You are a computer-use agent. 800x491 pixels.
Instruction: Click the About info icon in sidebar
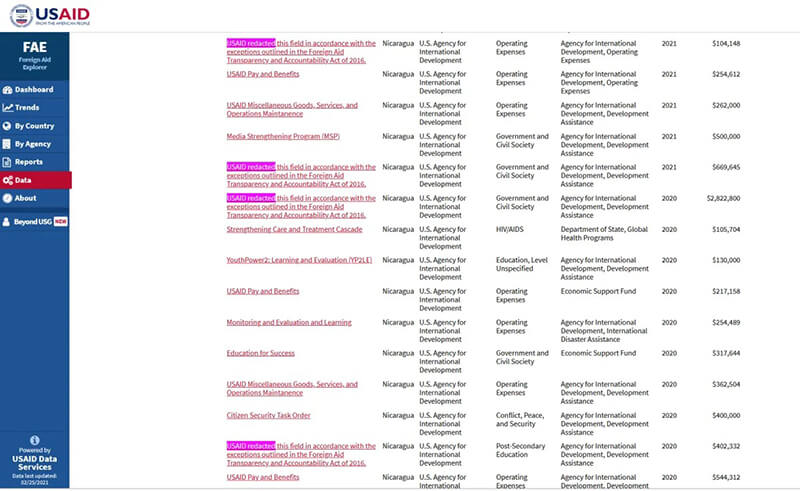(8, 198)
